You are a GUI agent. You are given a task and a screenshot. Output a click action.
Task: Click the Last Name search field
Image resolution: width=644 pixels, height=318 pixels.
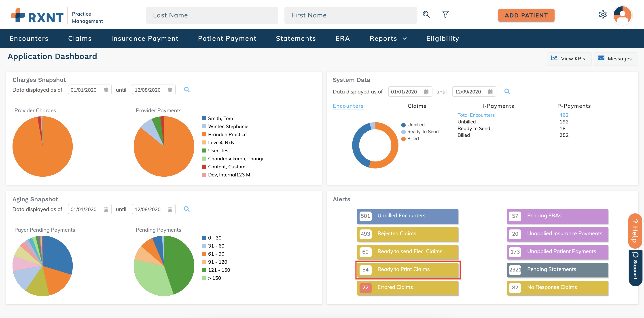pos(212,15)
